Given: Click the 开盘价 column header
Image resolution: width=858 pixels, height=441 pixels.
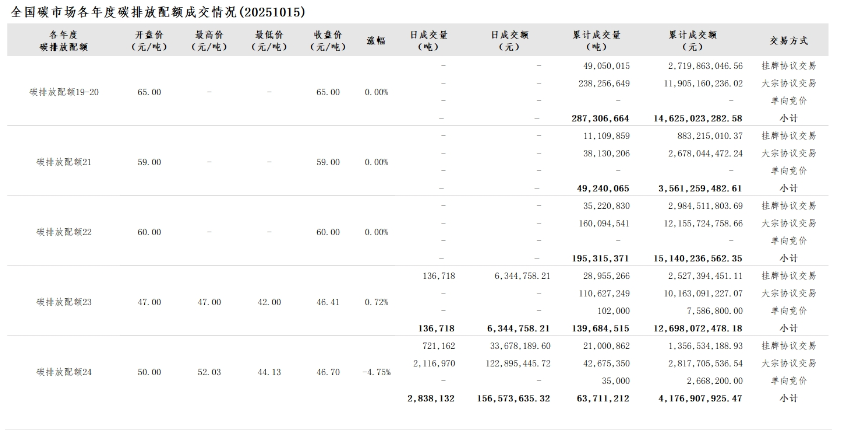Looking at the screenshot, I should (x=149, y=40).
